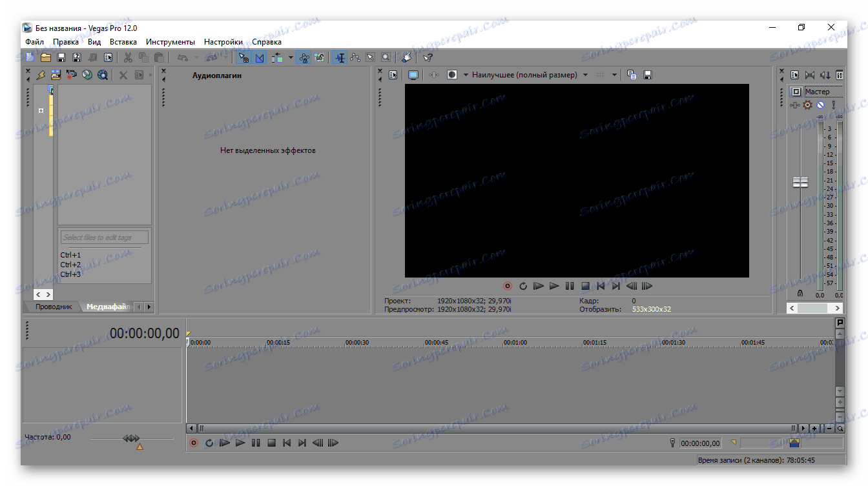868x486 pixels.
Task: Open the Capture Video tool in Project Media
Action: coord(72,74)
